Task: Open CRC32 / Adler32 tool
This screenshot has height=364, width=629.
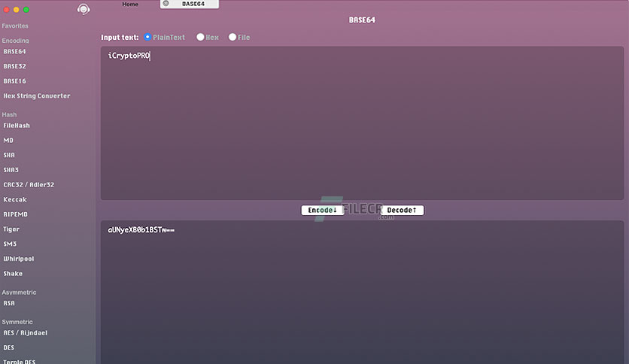Action: click(29, 185)
